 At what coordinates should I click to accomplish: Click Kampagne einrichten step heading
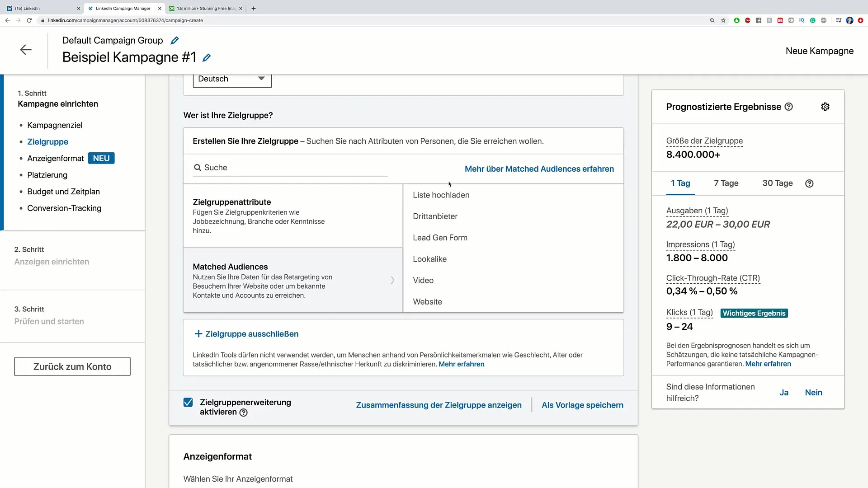coord(58,104)
